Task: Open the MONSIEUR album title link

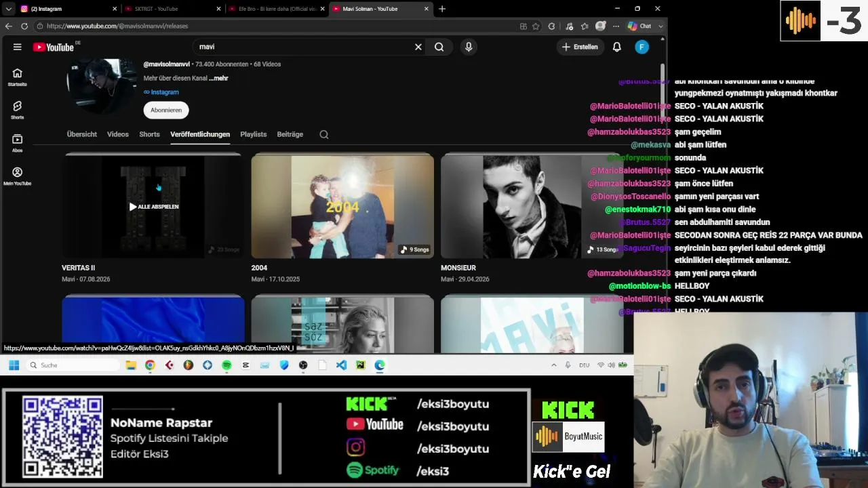Action: (x=458, y=268)
